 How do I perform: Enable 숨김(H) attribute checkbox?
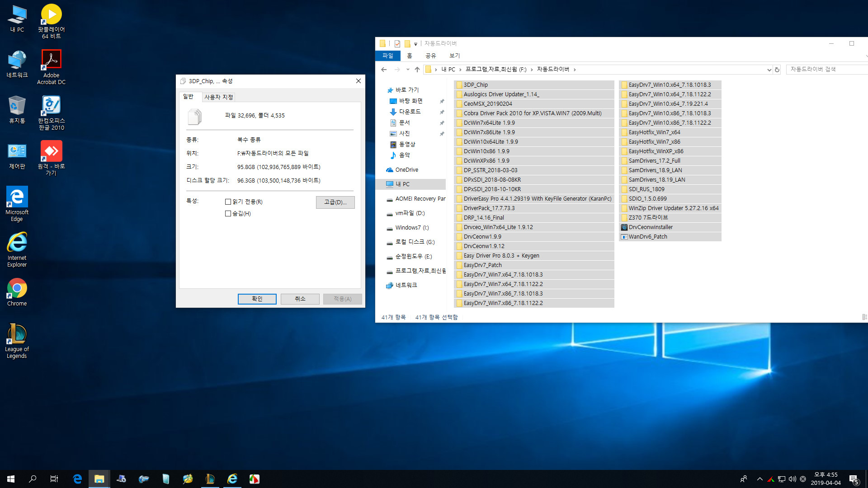coord(228,213)
